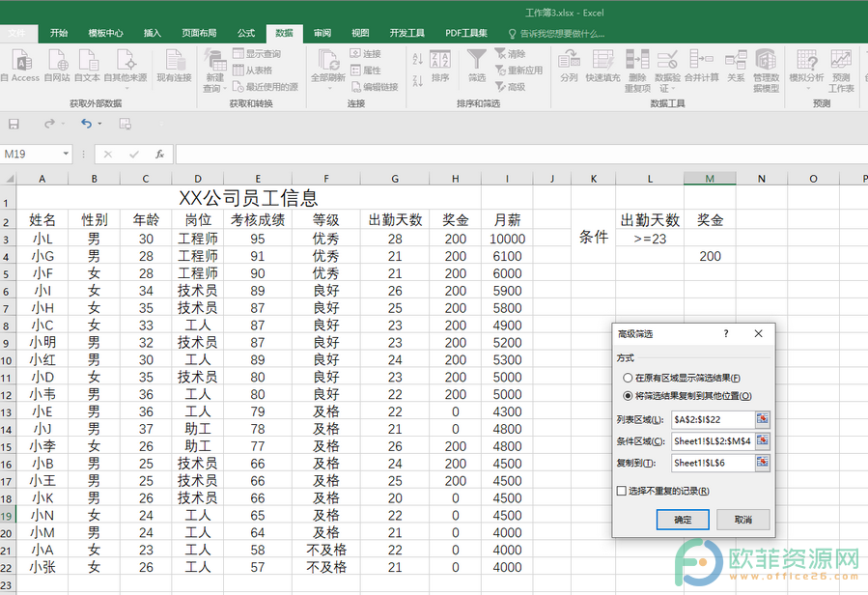Create Forecast Sheet (预测工作表)

tap(841, 71)
